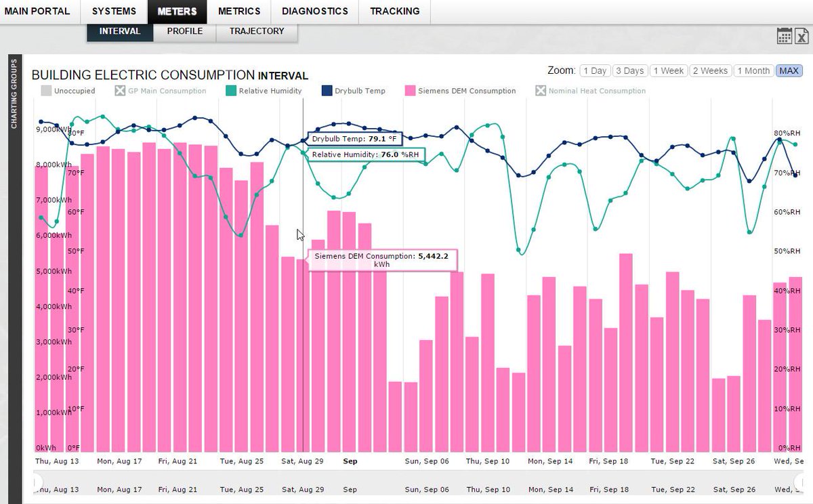Click the Siemens DEM Consumption 5,442.2 kWh tooltip
This screenshot has width=813, height=504.
pyautogui.click(x=381, y=260)
